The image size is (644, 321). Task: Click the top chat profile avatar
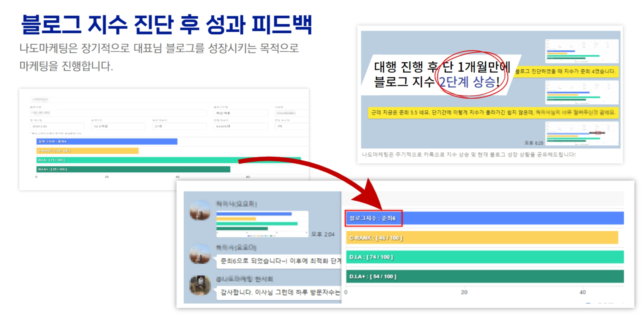pyautogui.click(x=200, y=210)
